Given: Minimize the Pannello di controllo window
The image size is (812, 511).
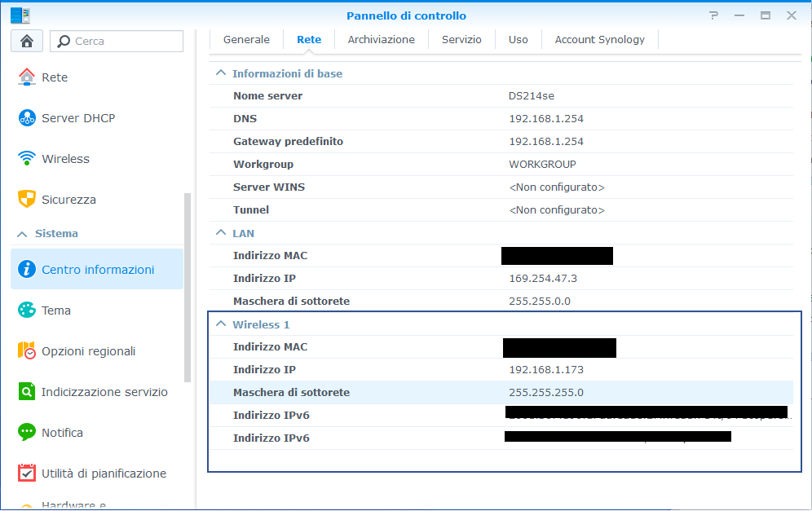Looking at the screenshot, I should [739, 15].
